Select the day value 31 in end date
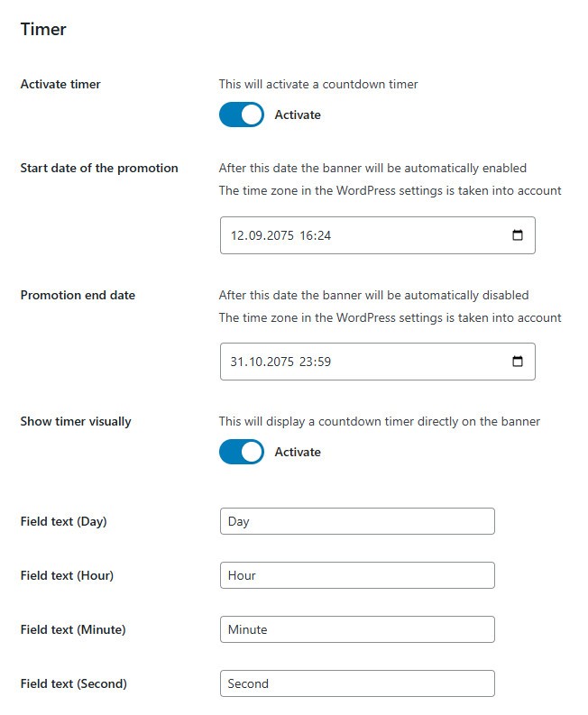 tap(238, 362)
